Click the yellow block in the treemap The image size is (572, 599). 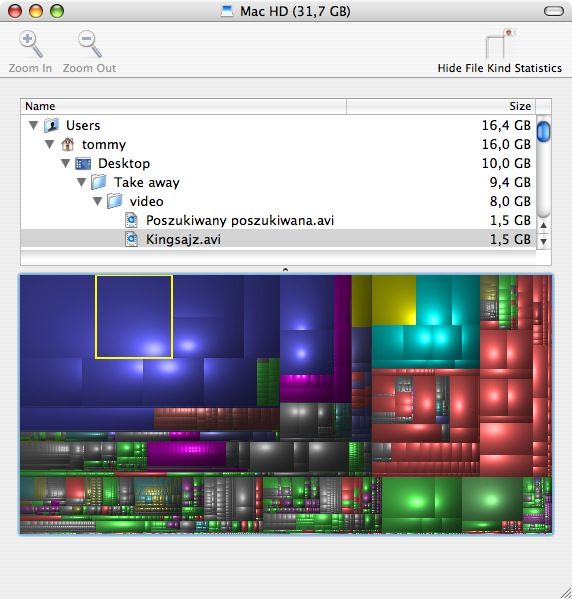pyautogui.click(x=394, y=300)
